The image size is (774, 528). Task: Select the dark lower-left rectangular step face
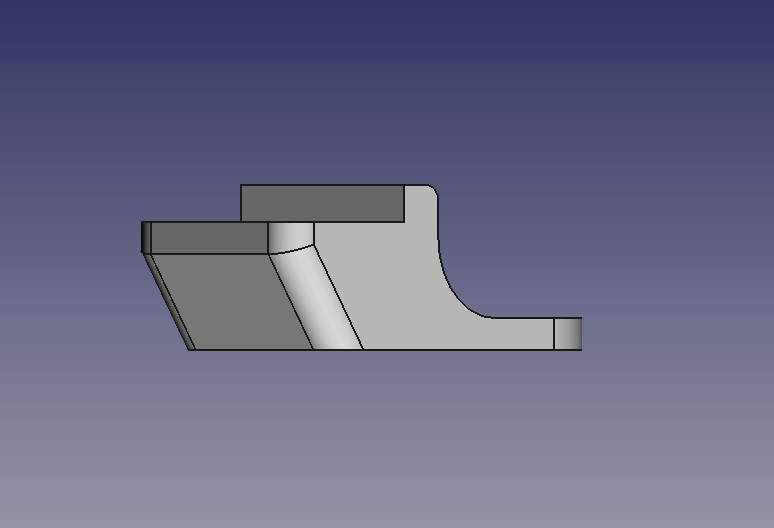[x=209, y=238]
